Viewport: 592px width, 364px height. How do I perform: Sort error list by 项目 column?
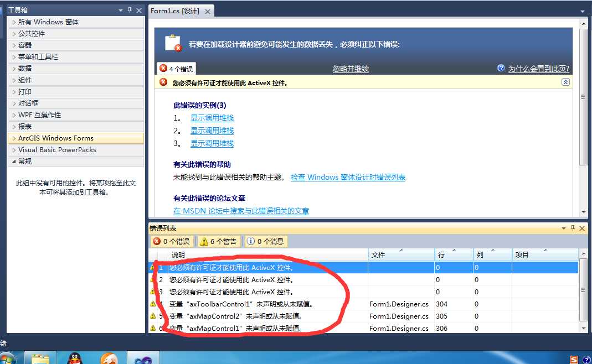click(545, 255)
